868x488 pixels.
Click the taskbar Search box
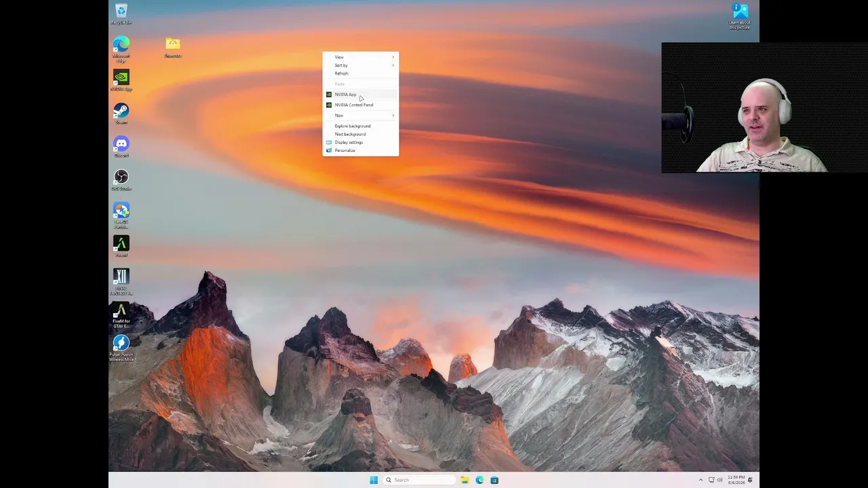tap(418, 480)
